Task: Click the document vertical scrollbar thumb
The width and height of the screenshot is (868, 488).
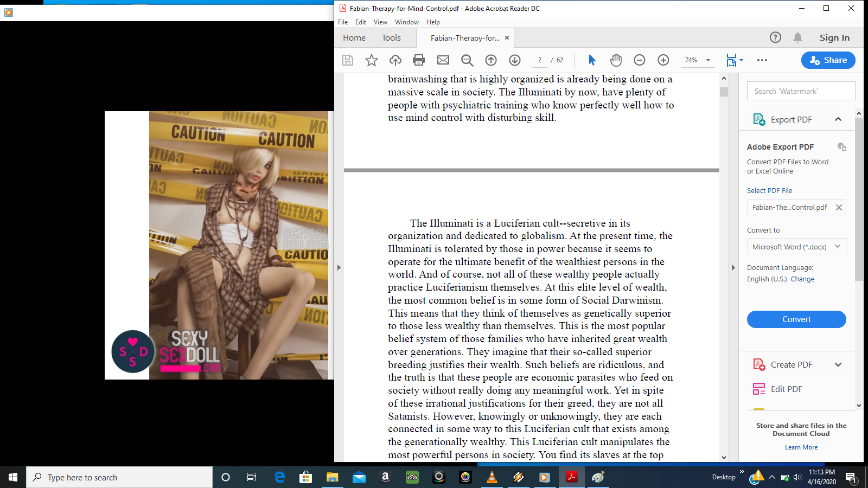Action: [724, 92]
